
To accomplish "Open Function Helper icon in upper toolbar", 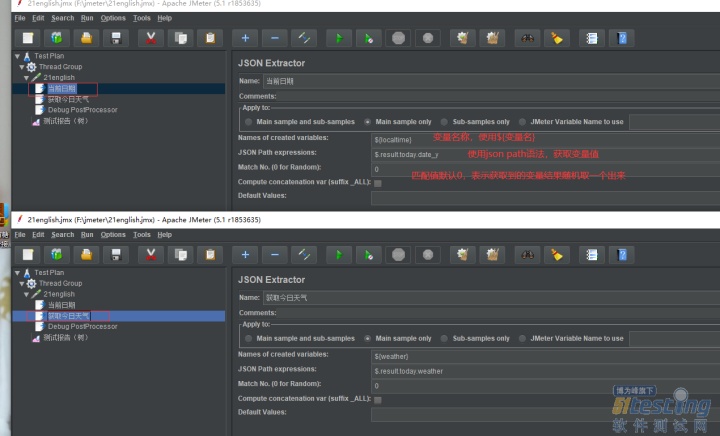I will [x=592, y=38].
